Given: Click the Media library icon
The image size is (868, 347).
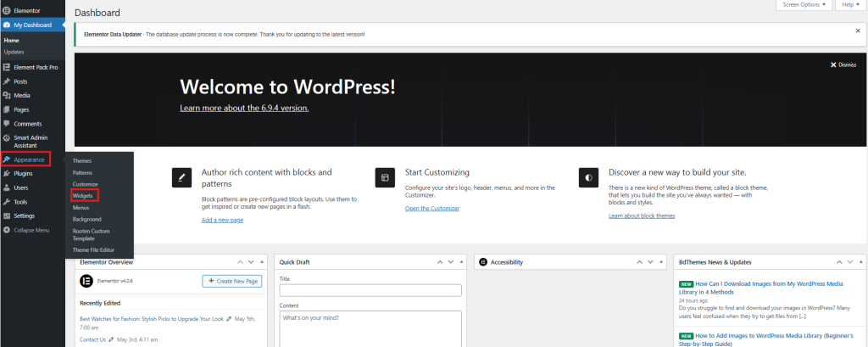Looking at the screenshot, I should [7, 95].
